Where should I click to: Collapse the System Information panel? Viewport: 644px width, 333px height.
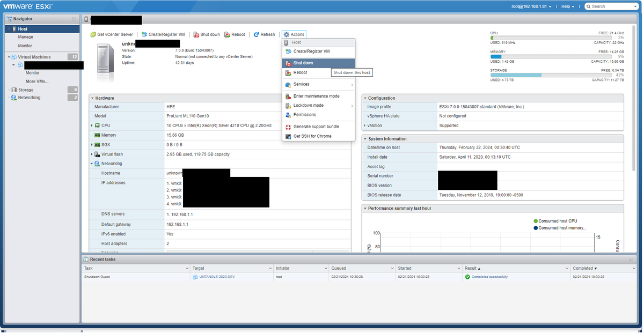click(x=365, y=139)
